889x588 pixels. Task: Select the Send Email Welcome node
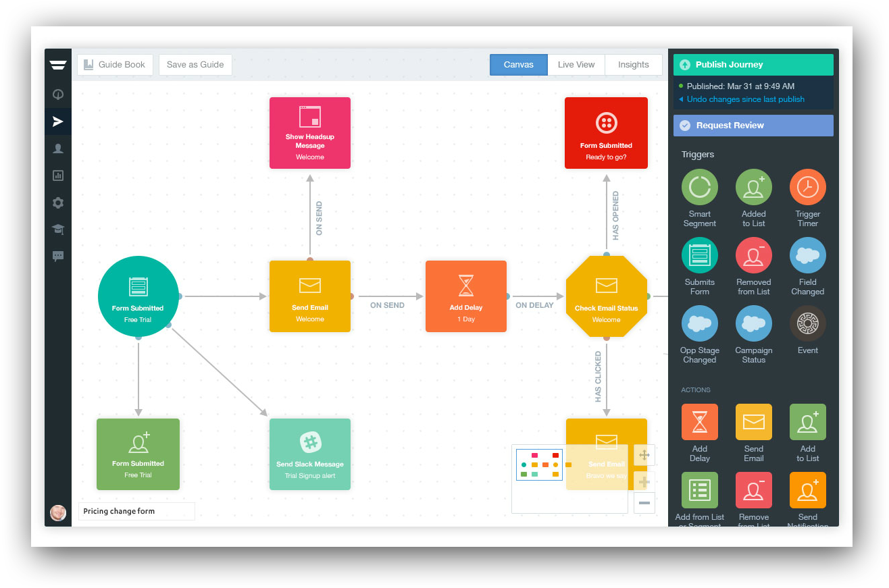point(310,296)
